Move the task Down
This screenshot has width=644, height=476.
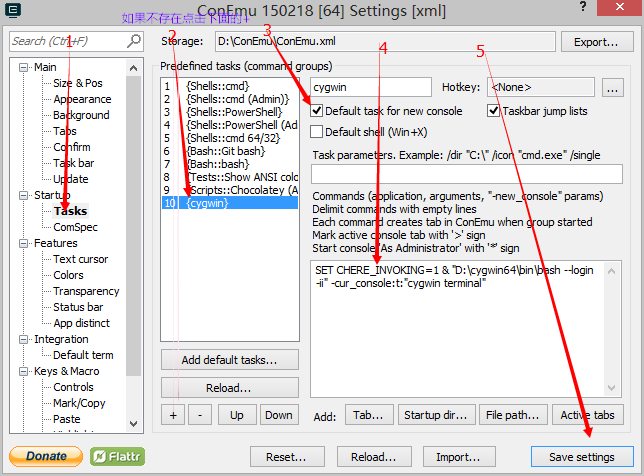pyautogui.click(x=279, y=415)
